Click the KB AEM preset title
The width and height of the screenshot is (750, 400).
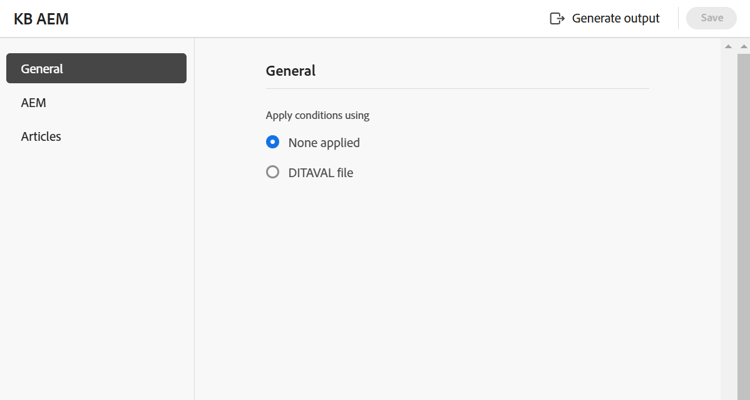[x=41, y=19]
